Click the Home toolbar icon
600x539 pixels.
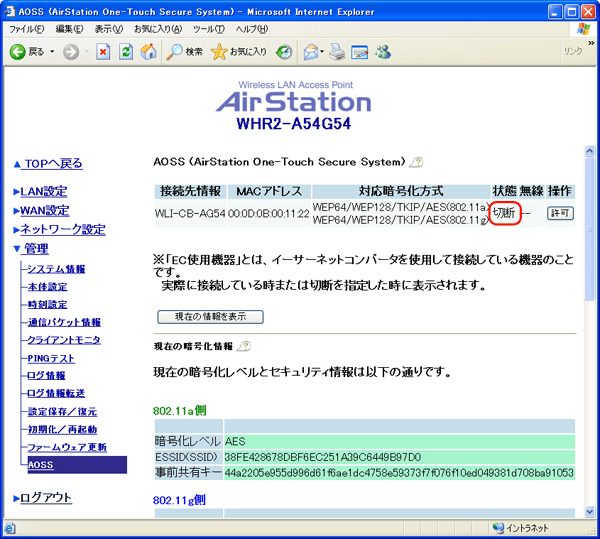tap(148, 52)
